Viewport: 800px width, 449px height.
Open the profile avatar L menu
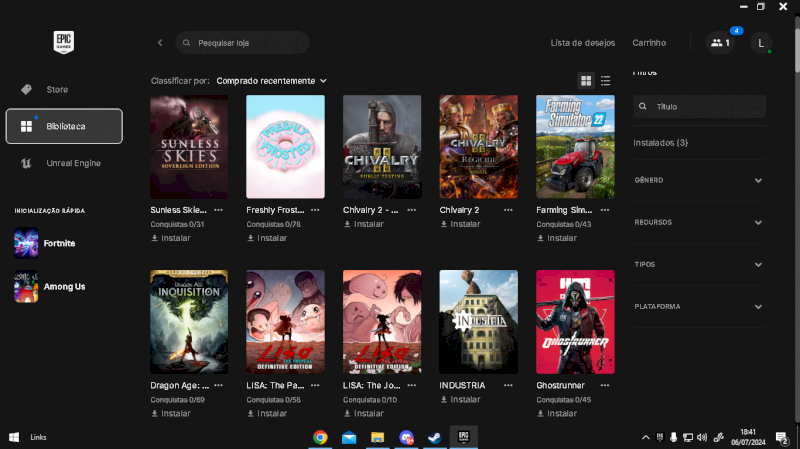(761, 43)
